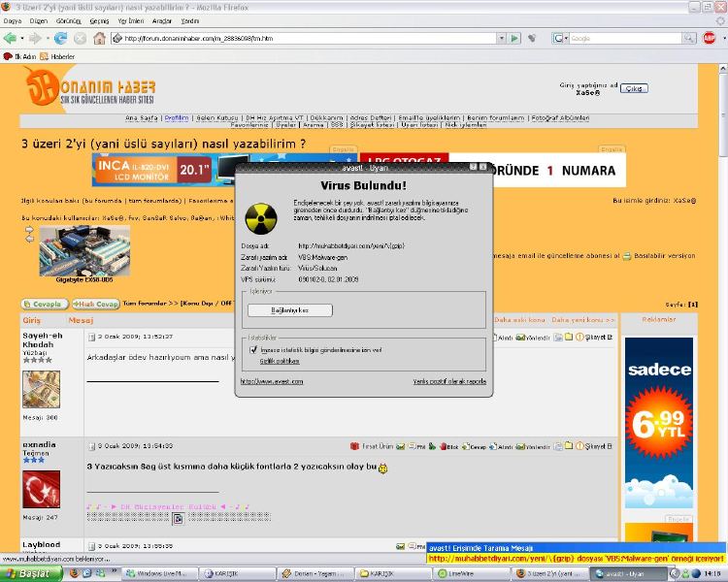Switch to the LimeWire taskbar window
The image size is (728, 582).
tap(472, 573)
